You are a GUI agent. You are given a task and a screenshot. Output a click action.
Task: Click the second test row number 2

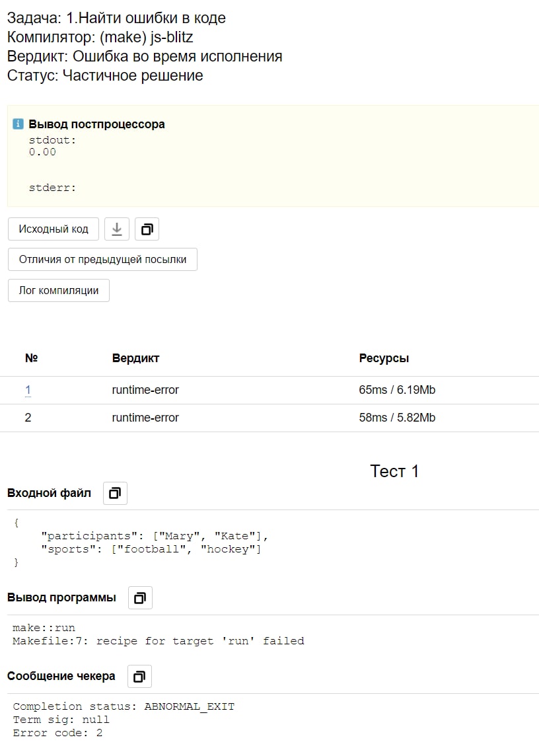[x=28, y=418]
